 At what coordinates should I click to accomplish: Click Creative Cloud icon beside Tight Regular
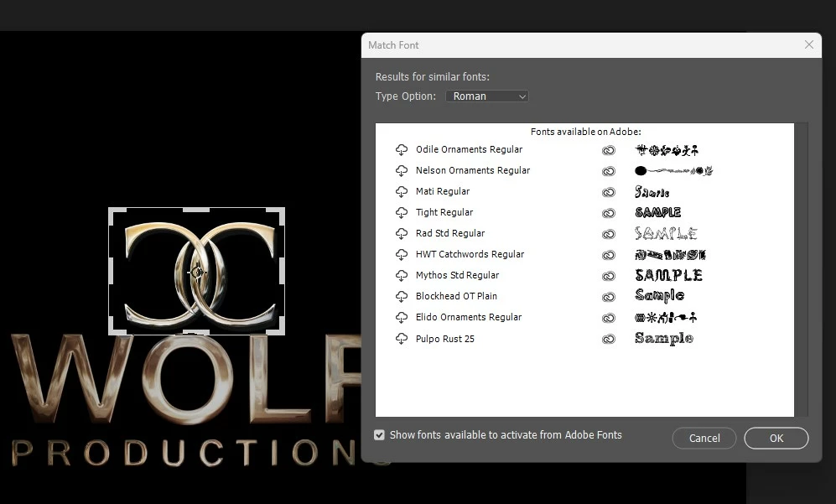coord(608,213)
